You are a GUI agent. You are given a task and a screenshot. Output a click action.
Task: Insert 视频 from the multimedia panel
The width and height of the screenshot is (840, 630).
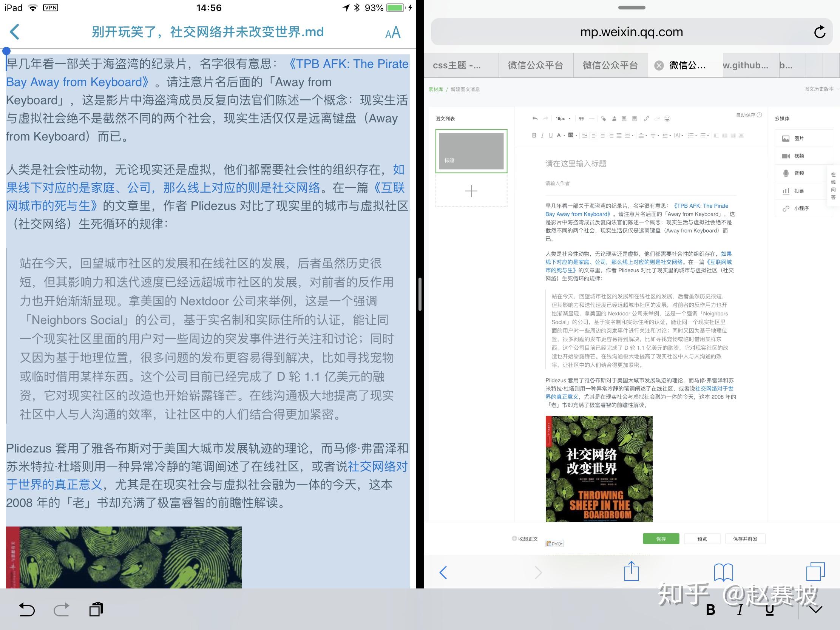click(x=803, y=156)
